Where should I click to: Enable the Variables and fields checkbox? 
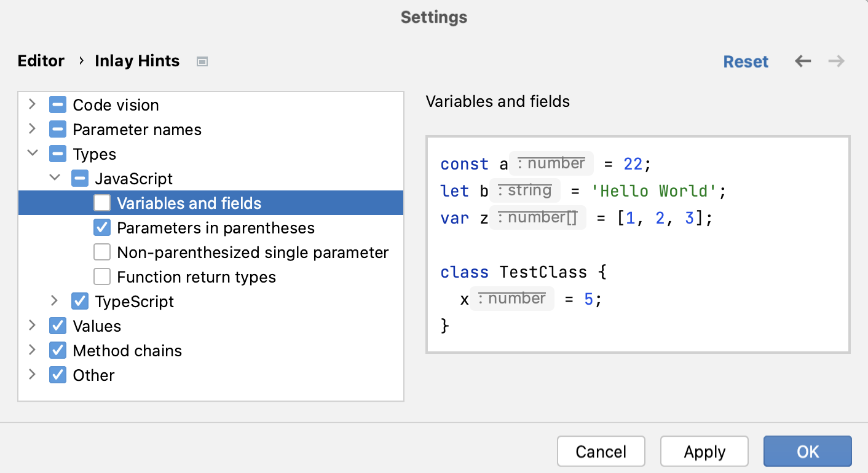point(101,203)
